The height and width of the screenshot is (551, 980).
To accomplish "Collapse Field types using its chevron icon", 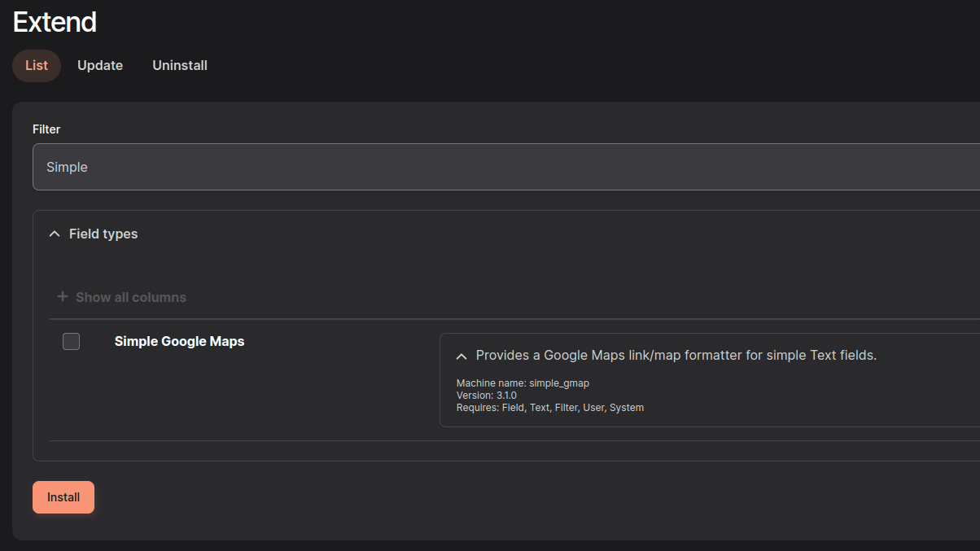I will 55,234.
